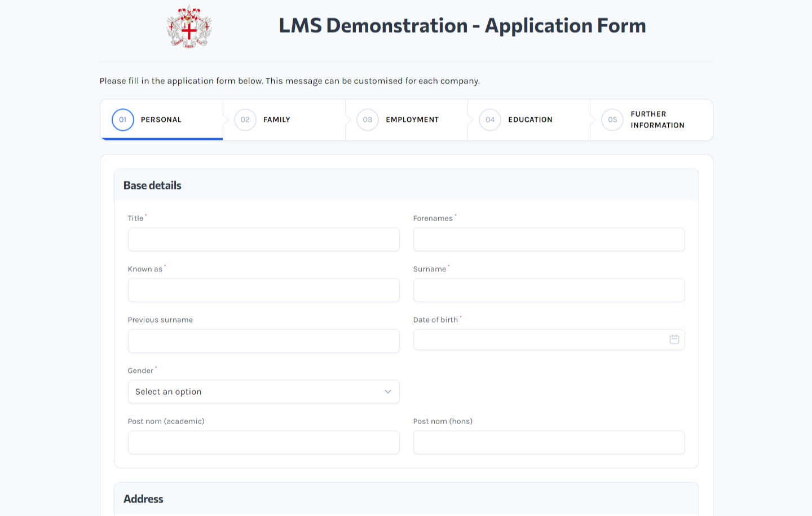812x516 pixels.
Task: Switch to the Employment tab
Action: tap(412, 120)
